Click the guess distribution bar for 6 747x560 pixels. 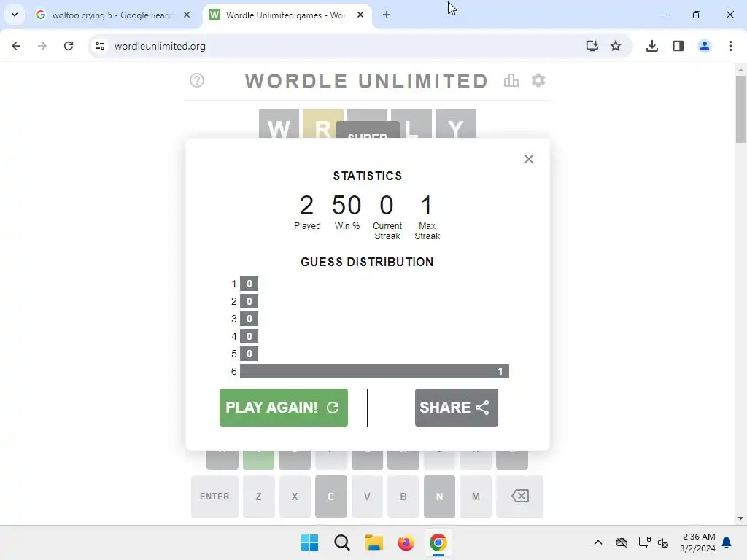tap(374, 371)
